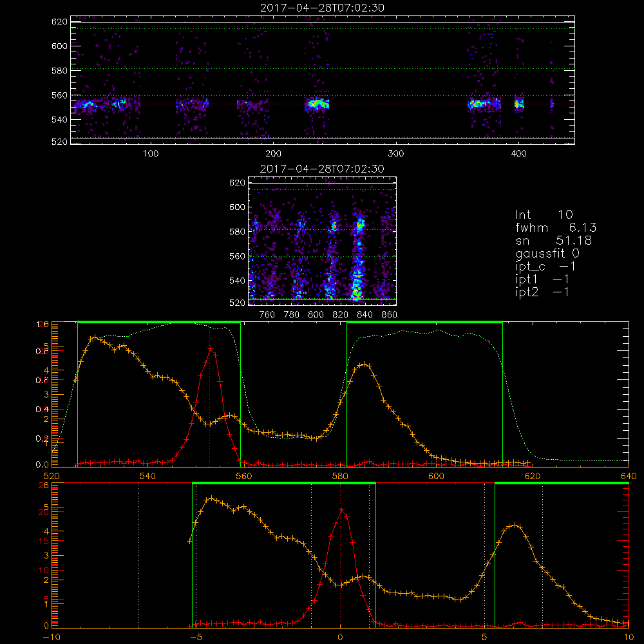644x644 pixels.
Task: Click x-axis label "760" of the middle image
Action: tap(267, 315)
